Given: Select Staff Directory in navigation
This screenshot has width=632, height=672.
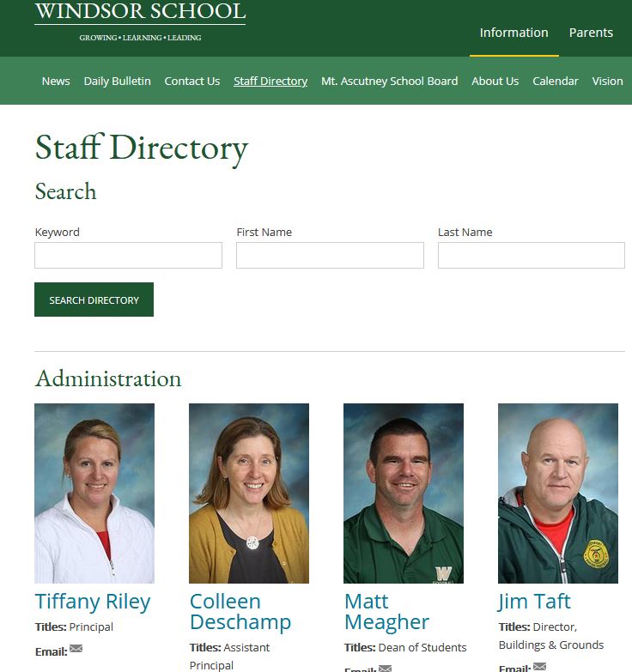Looking at the screenshot, I should tap(270, 81).
